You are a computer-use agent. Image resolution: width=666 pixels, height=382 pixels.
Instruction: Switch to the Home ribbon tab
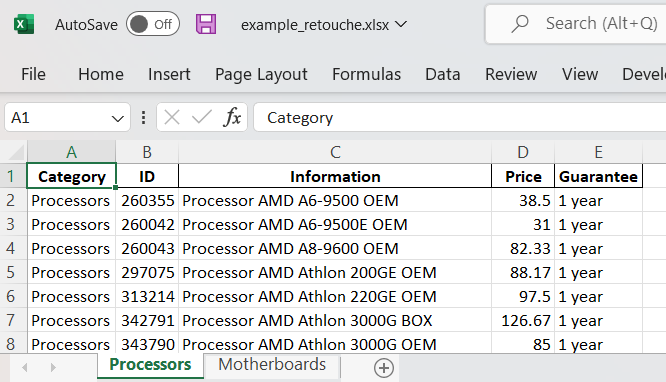[x=101, y=74]
